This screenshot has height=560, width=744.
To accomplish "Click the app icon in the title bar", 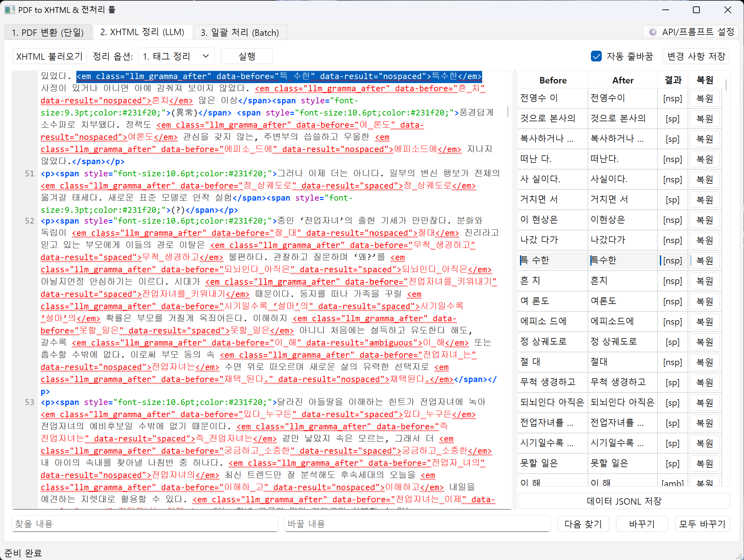I will point(9,10).
